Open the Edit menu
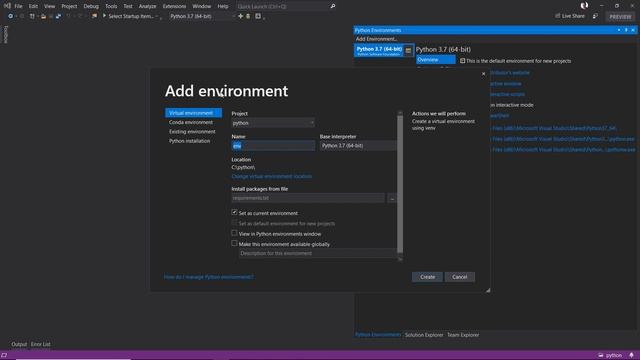Image resolution: width=640 pixels, height=360 pixels. tap(33, 6)
